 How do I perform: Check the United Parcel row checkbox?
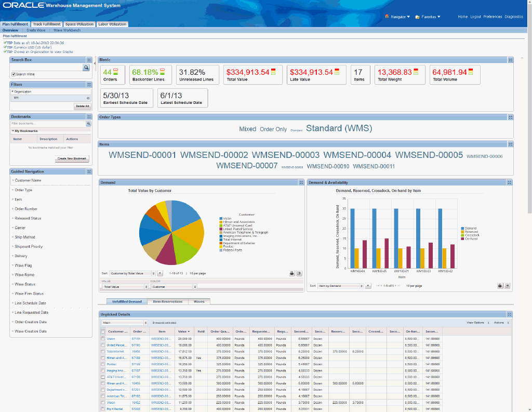[103, 345]
